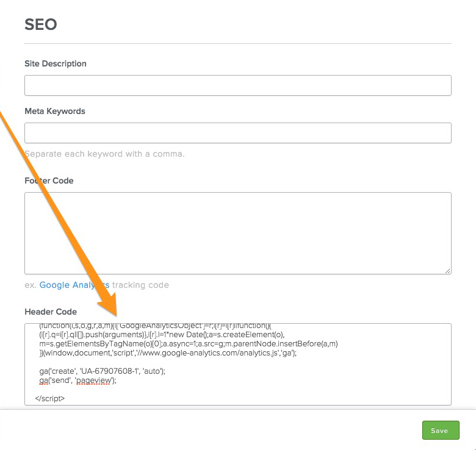The width and height of the screenshot is (476, 450).
Task: Place cursor on closing </script> tag
Action: pos(50,398)
